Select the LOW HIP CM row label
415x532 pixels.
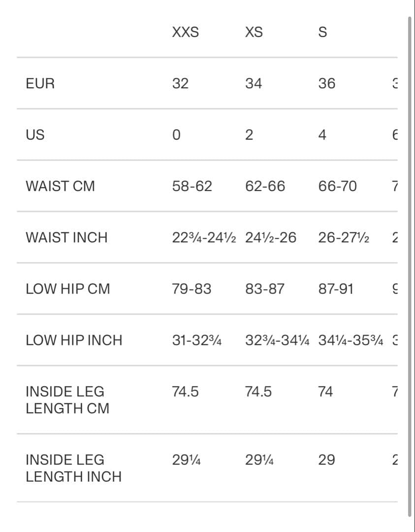click(68, 289)
